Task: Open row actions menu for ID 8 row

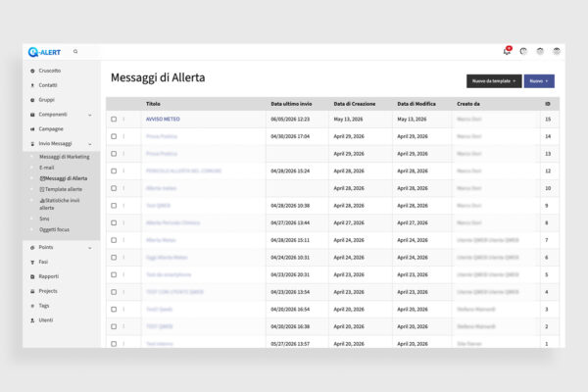Action: pos(123,222)
